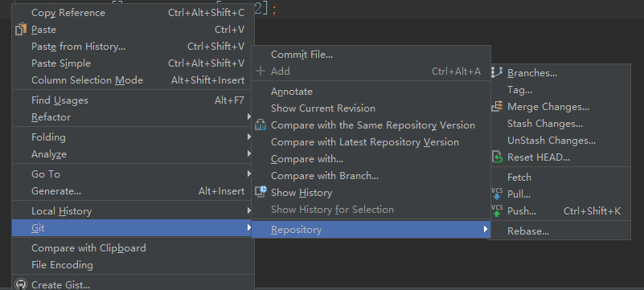The width and height of the screenshot is (644, 290).
Task: Choose Compare with Branch... entry
Action: [x=371, y=176]
